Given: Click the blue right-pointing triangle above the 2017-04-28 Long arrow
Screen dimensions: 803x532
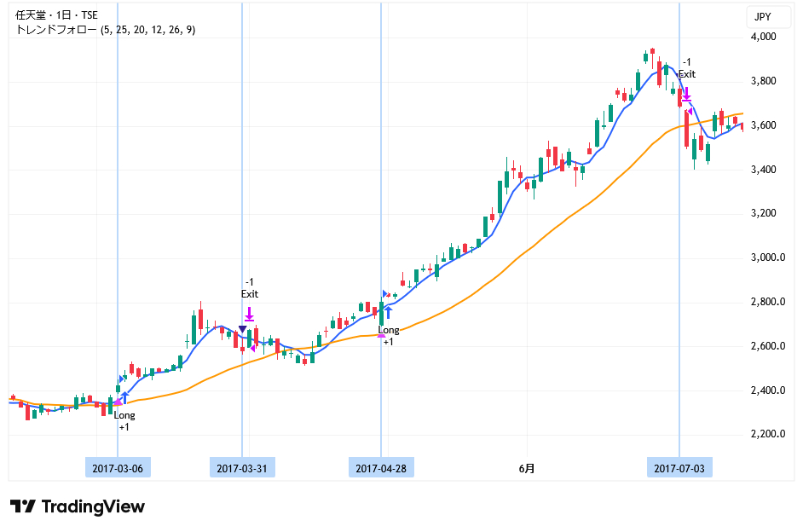Looking at the screenshot, I should pyautogui.click(x=385, y=294).
